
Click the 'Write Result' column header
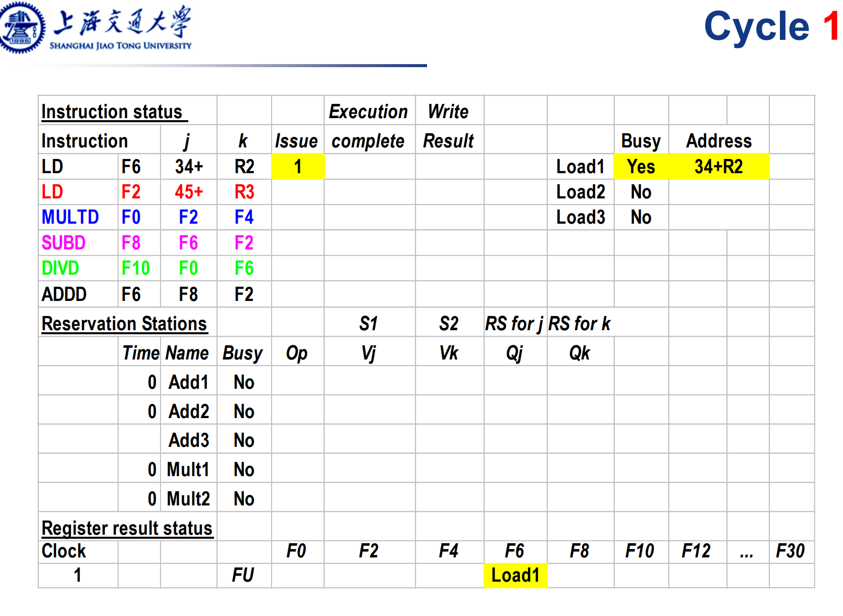(x=448, y=126)
